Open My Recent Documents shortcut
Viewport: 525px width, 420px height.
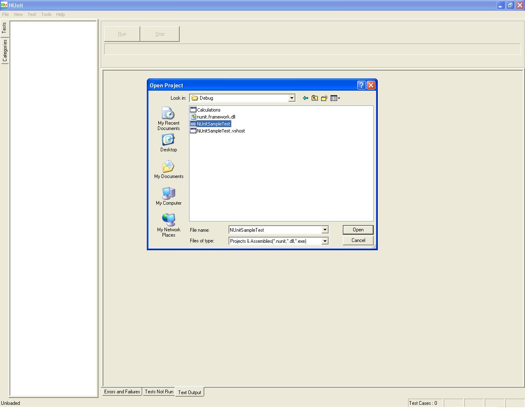(169, 119)
